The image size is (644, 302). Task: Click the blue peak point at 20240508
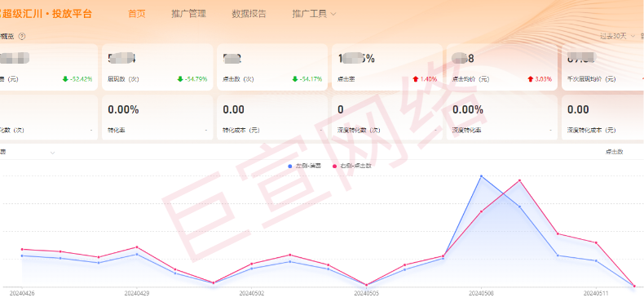pyautogui.click(x=481, y=176)
